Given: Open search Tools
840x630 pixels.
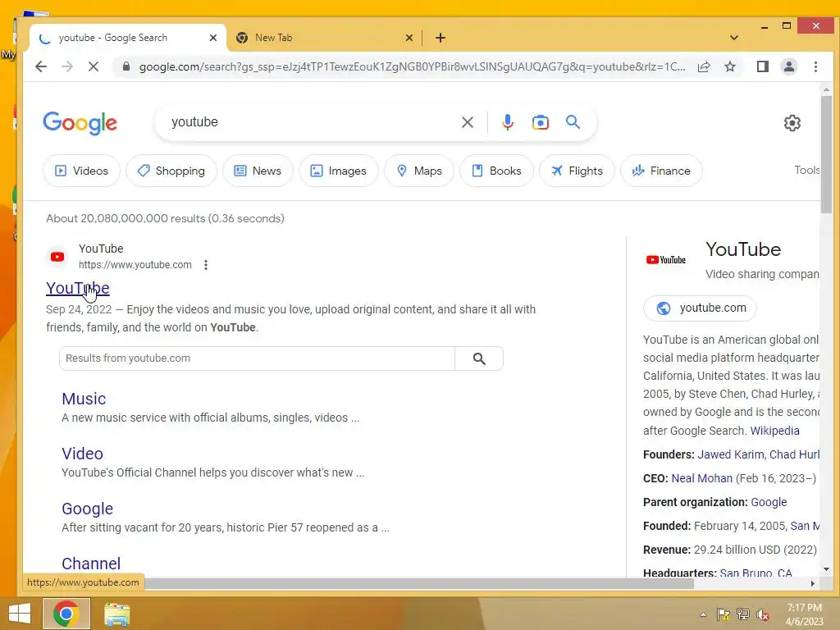Looking at the screenshot, I should (x=807, y=170).
